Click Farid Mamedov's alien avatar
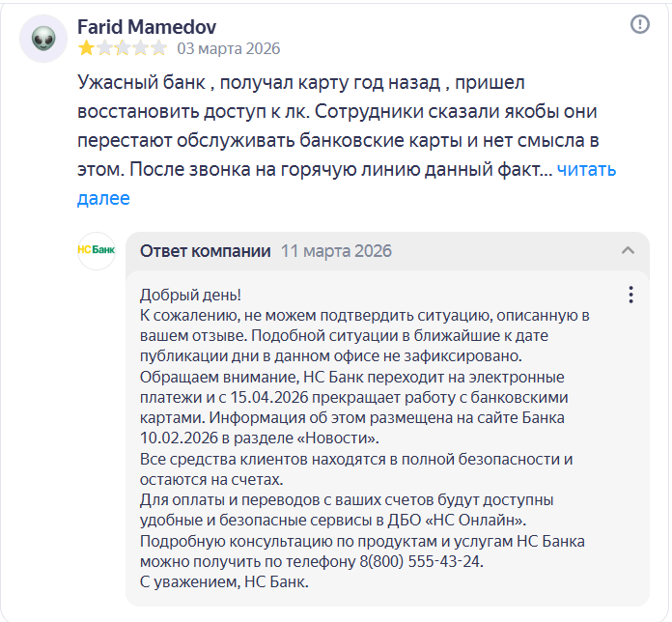Image resolution: width=672 pixels, height=622 pixels. coord(43,40)
